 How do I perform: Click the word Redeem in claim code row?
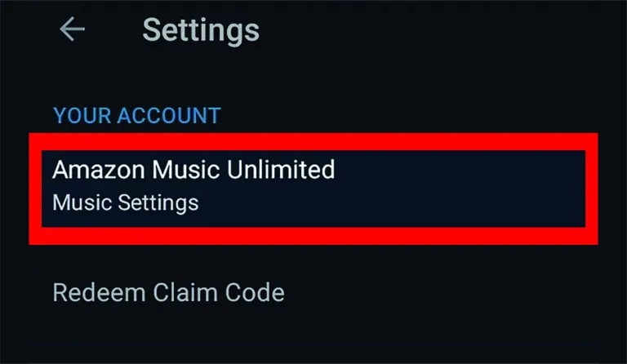(99, 292)
